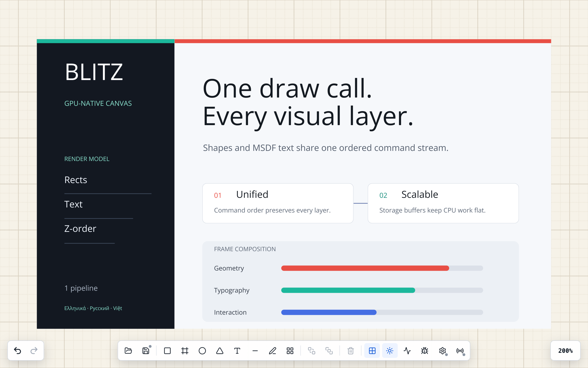588x368 pixels.
Task: Click the ungroup overlapping squares icon
Action: click(x=329, y=351)
